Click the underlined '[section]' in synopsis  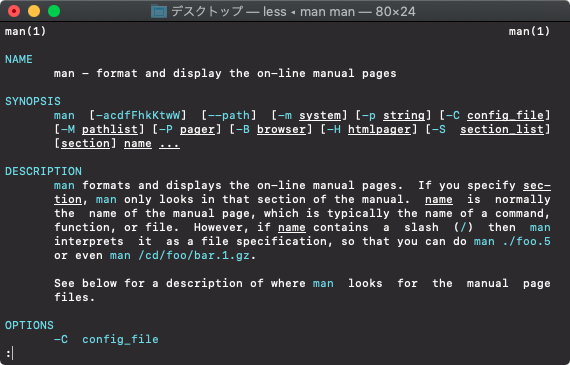(x=85, y=144)
